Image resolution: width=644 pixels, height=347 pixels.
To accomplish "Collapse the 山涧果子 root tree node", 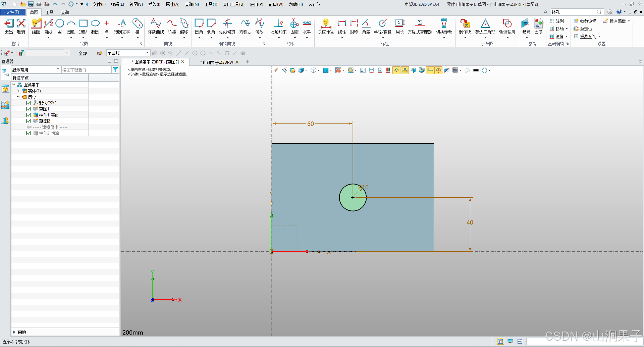I will [x=14, y=85].
